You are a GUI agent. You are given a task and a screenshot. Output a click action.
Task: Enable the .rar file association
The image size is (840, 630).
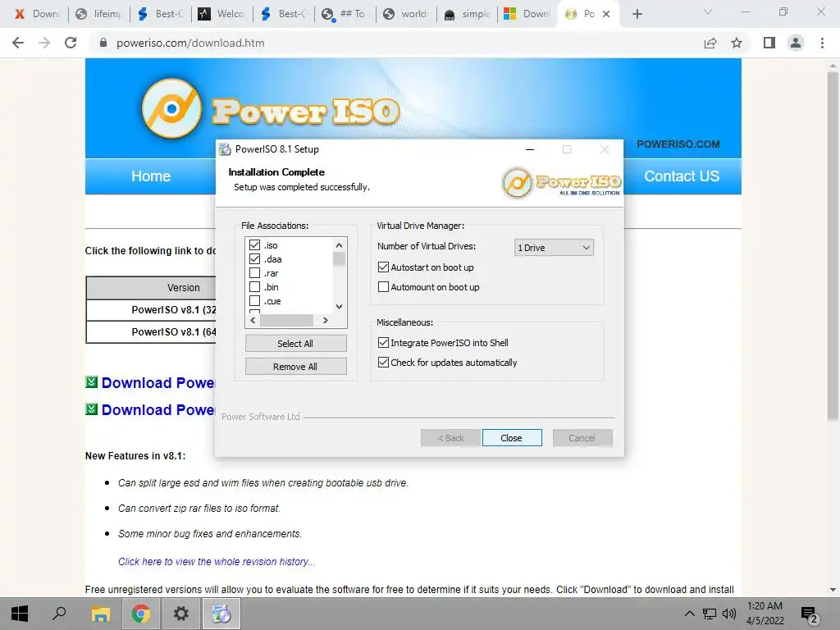click(x=254, y=272)
